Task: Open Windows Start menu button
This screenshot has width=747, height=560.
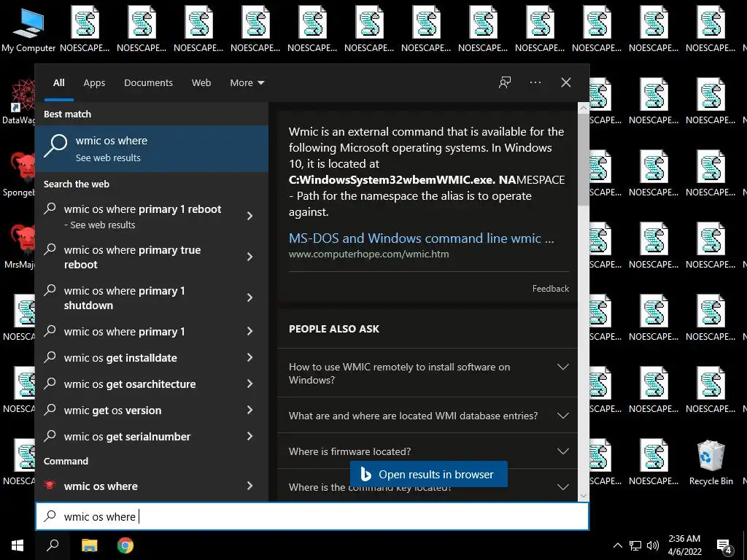Action: 18,545
